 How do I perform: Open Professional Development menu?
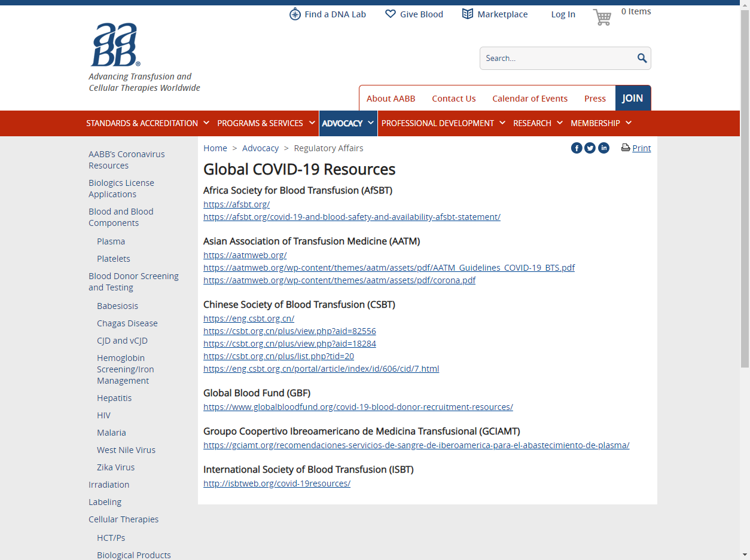click(x=438, y=123)
